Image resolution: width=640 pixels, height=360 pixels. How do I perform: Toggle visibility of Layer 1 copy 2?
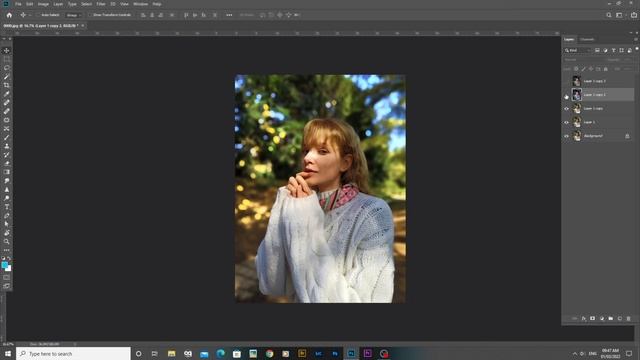567,96
